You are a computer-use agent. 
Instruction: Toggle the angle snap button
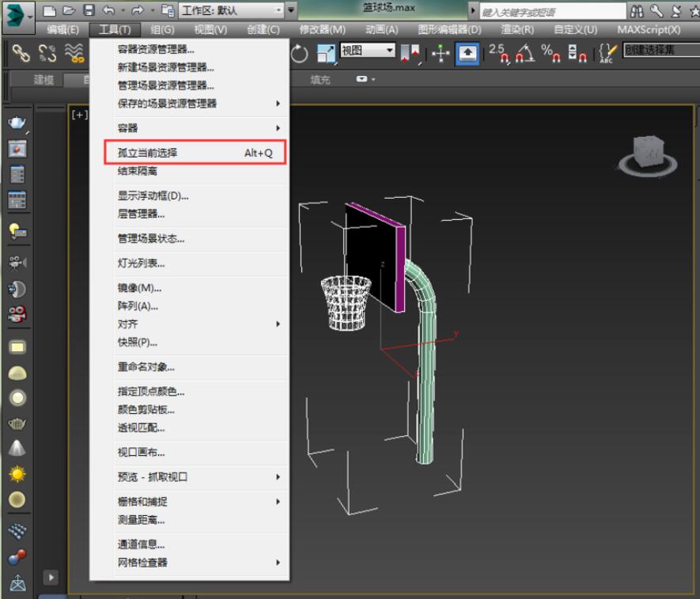pos(524,53)
